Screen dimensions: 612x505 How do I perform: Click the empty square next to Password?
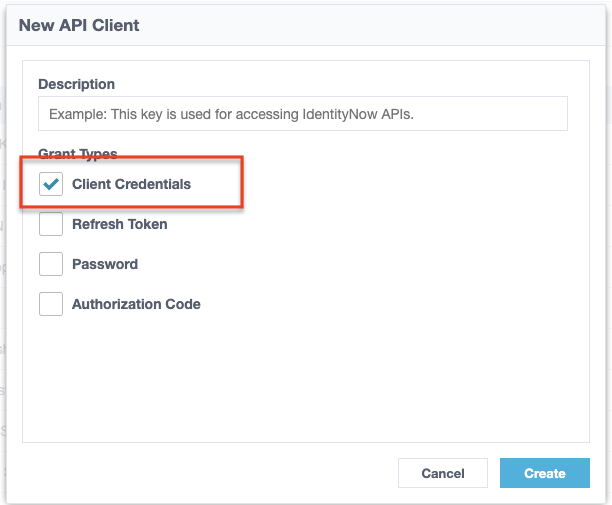coord(51,264)
